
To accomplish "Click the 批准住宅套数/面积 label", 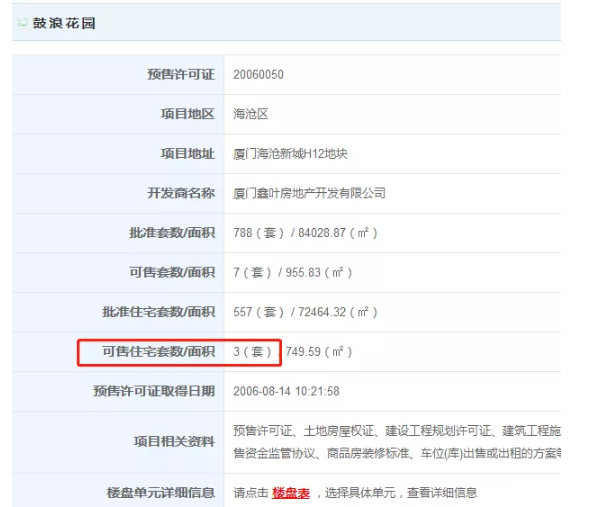I will [158, 312].
